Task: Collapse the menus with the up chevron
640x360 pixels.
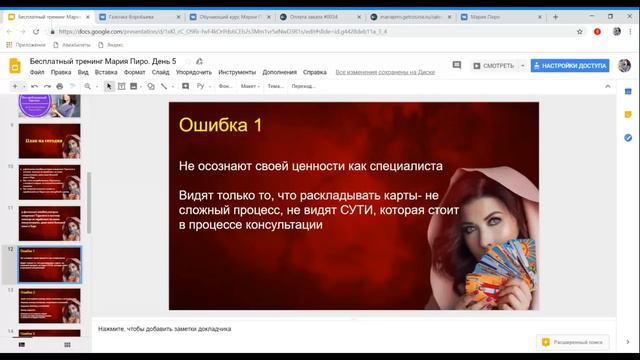Action: (x=608, y=87)
